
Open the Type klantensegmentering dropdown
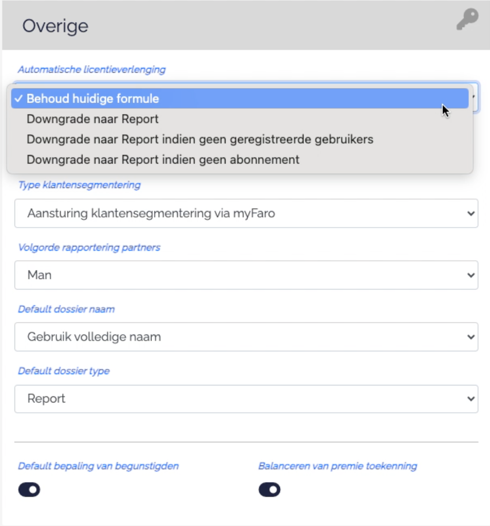pos(246,213)
